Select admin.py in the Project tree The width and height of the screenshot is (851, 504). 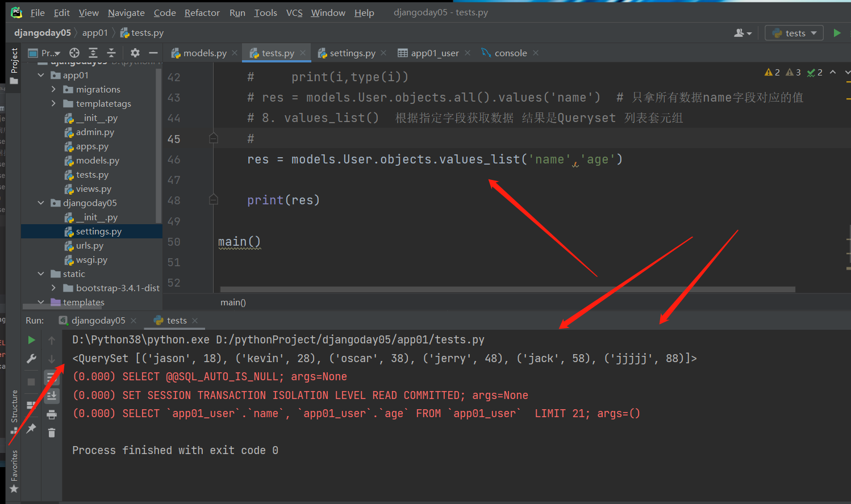[x=95, y=132]
